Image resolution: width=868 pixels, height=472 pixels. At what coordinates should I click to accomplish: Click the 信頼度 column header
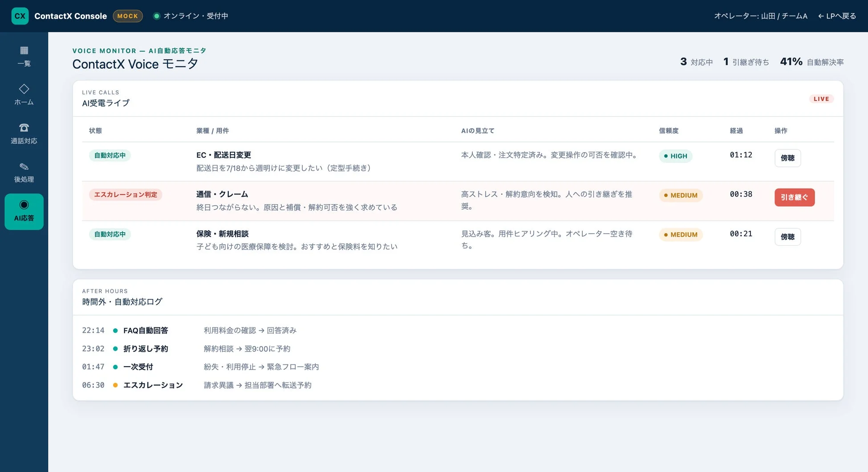669,130
